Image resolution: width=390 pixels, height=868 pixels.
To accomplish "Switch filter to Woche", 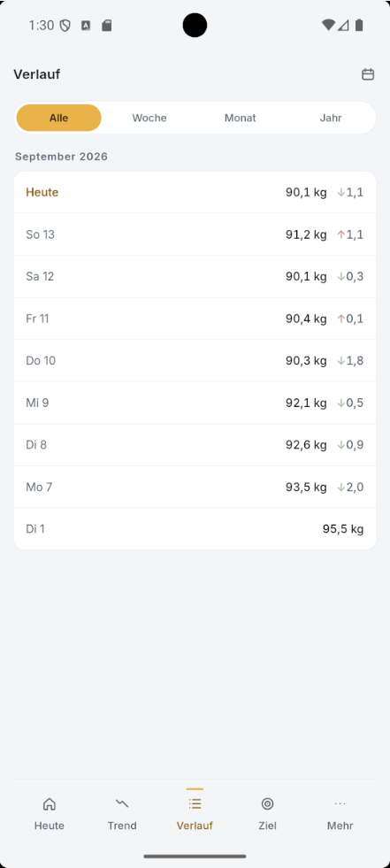I will coord(149,118).
